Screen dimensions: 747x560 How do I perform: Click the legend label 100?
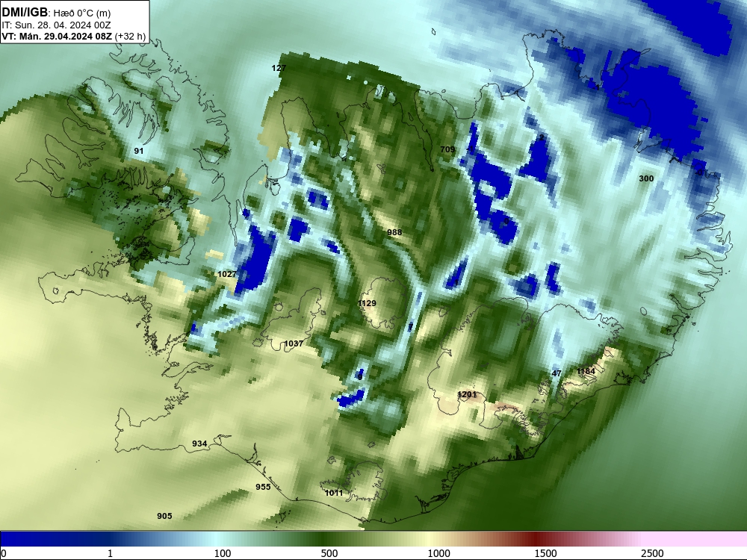tap(223, 553)
